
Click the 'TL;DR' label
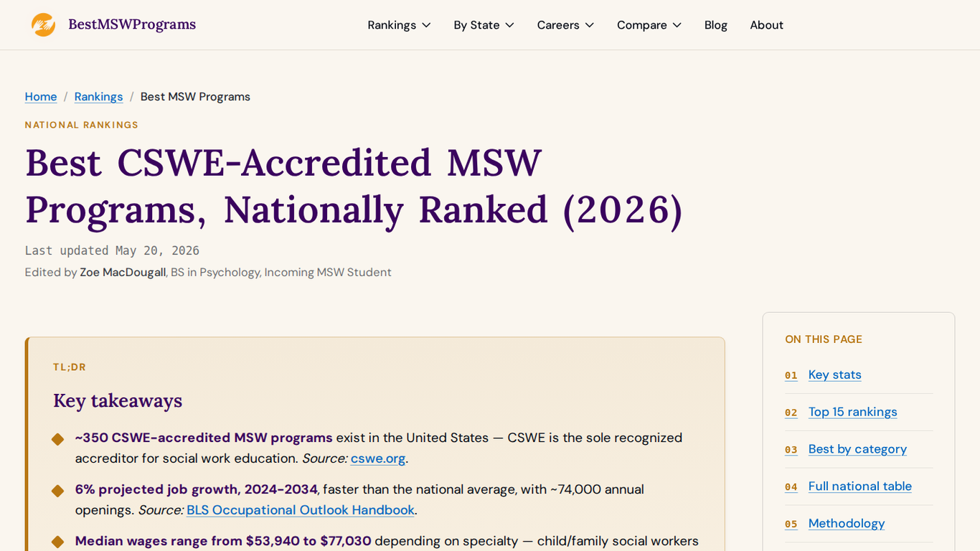pos(70,367)
